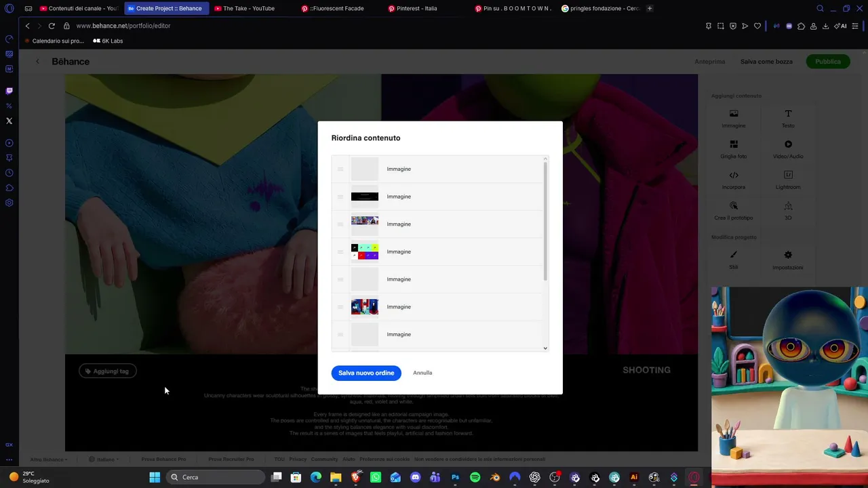Open the Anteprima preview

[710, 62]
